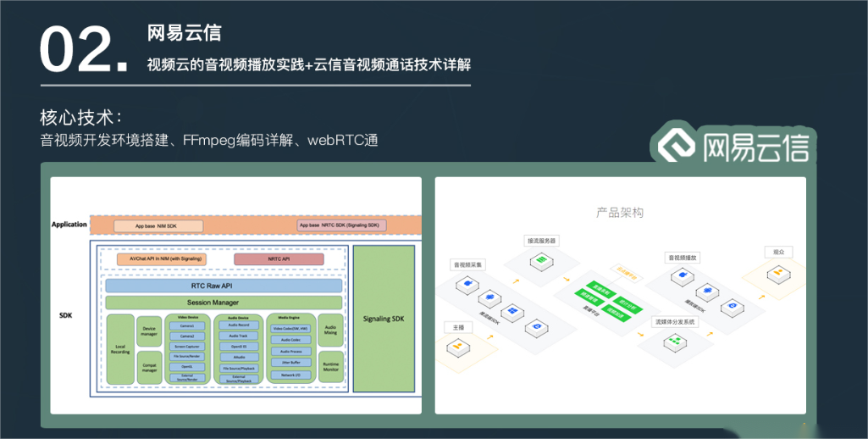
Task: Click the Signaling SDK block
Action: (x=384, y=319)
